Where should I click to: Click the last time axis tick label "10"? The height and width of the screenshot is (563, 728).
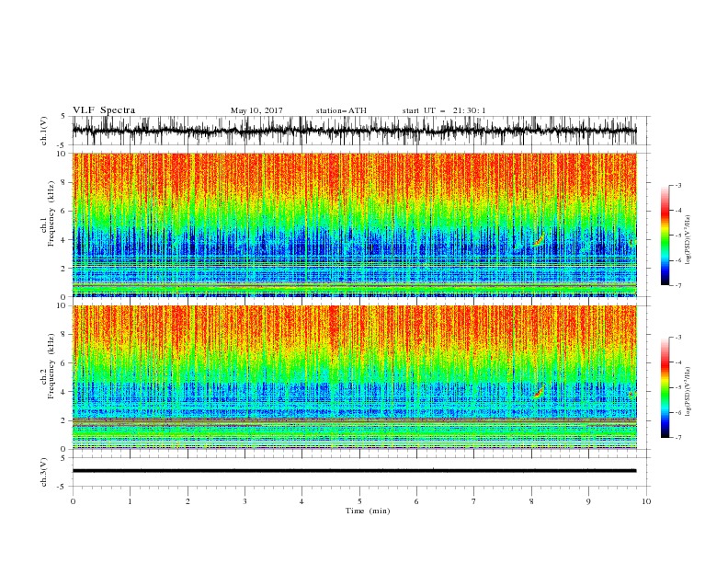(646, 501)
